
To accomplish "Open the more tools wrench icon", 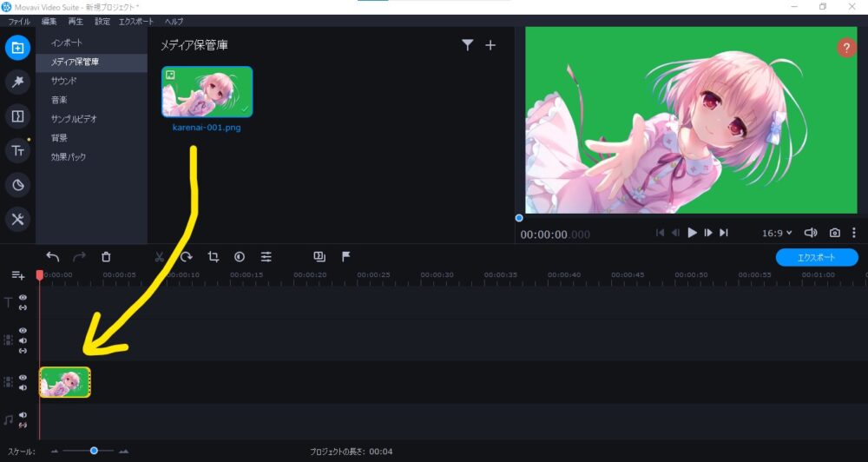I will click(x=17, y=220).
